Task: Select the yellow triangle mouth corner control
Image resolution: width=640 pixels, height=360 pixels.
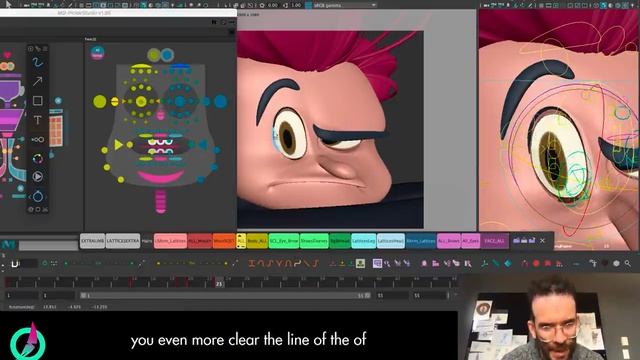Action: (118, 144)
